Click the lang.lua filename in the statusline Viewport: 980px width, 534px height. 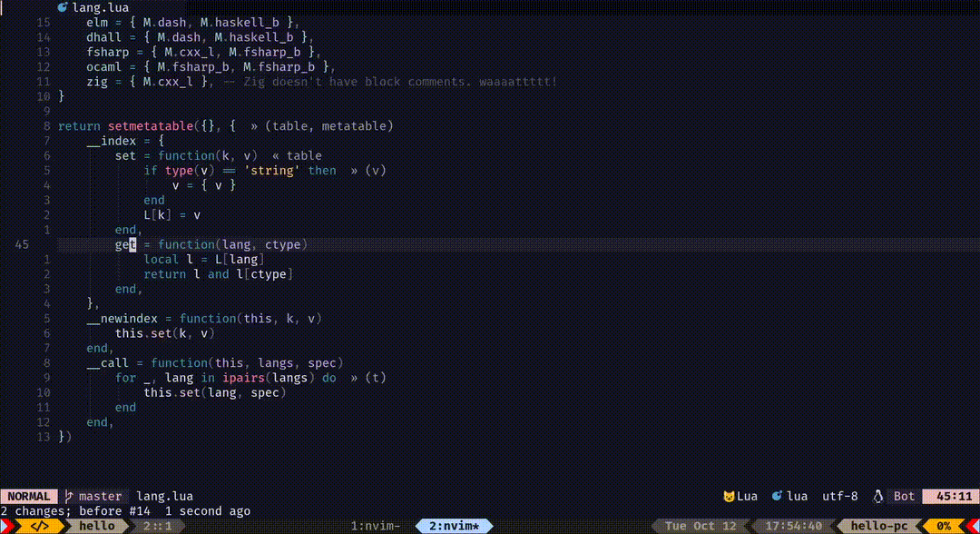click(164, 497)
